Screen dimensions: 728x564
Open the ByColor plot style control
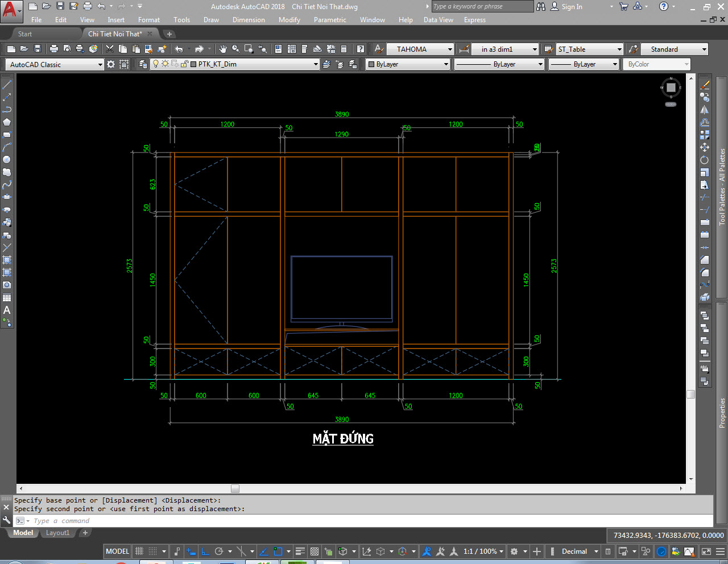pyautogui.click(x=657, y=64)
